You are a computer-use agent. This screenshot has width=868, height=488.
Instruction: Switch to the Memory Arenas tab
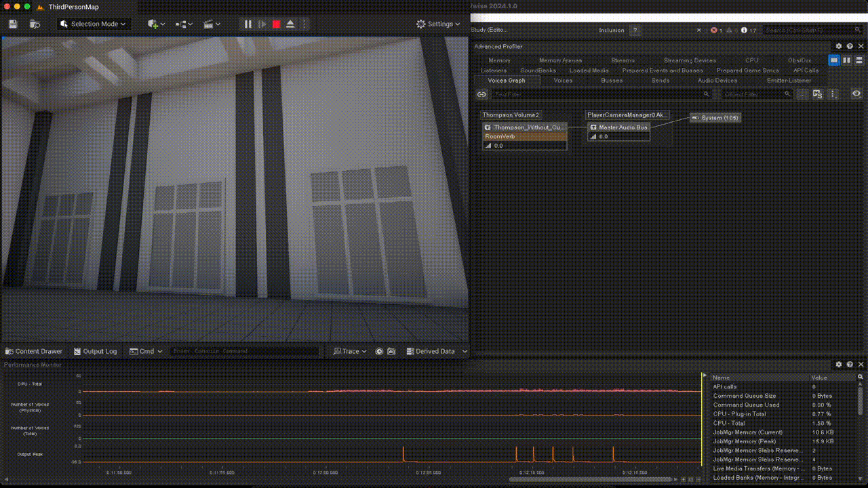click(x=560, y=60)
